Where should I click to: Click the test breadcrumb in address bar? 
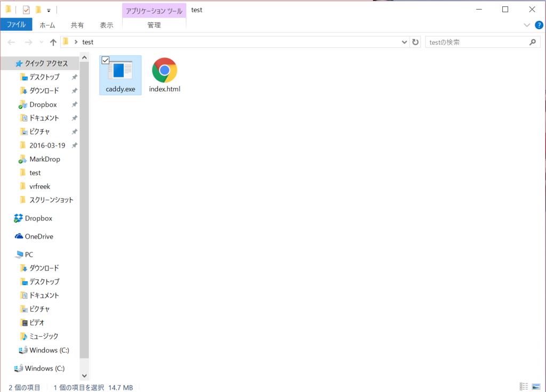click(x=88, y=42)
